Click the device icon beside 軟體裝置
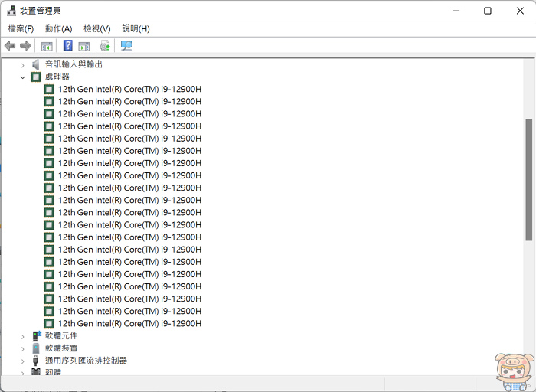Viewport: 536px width, 392px height. point(36,348)
